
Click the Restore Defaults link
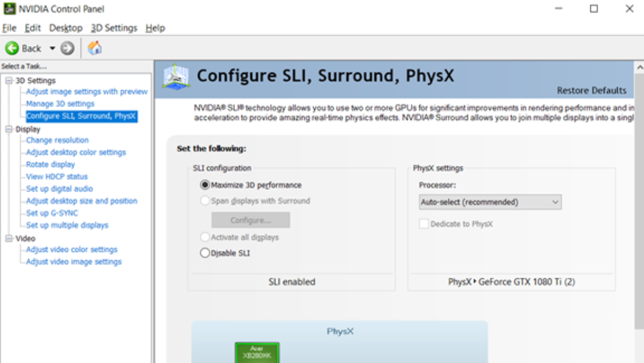pyautogui.click(x=592, y=90)
